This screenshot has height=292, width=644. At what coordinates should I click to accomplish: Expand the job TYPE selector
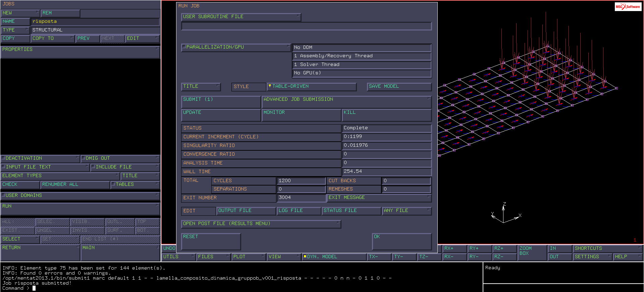tap(15, 30)
